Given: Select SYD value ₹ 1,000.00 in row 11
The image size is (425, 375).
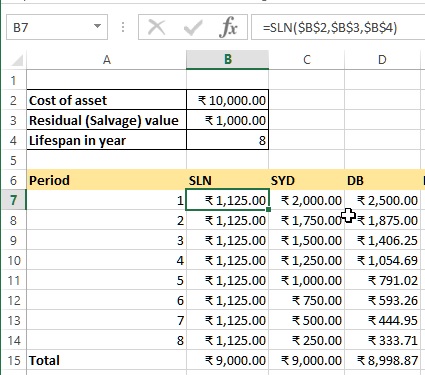Looking at the screenshot, I should [307, 280].
